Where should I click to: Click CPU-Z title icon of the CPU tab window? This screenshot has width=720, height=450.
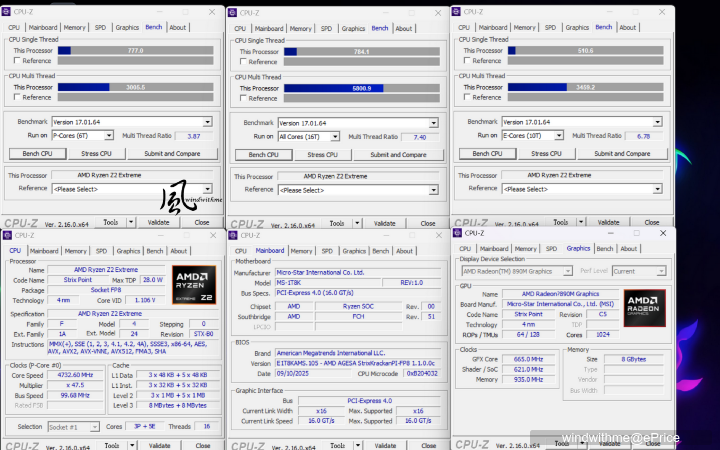[x=8, y=236]
